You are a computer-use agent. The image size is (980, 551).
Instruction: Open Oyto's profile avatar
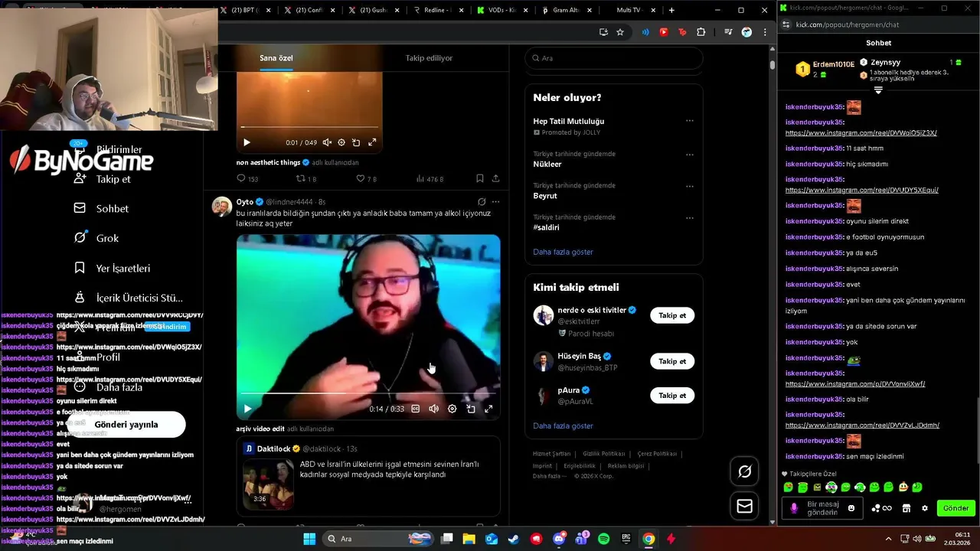[222, 207]
